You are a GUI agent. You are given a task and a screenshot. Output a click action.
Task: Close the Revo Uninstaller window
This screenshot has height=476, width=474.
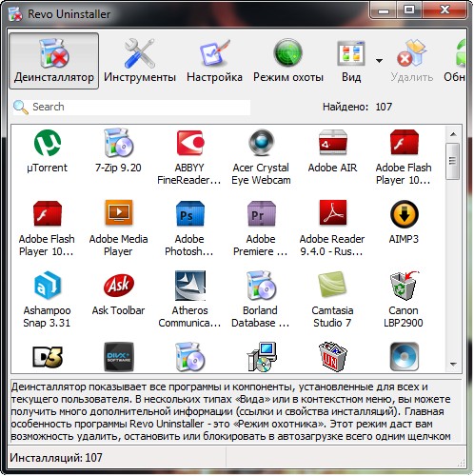tap(444, 10)
